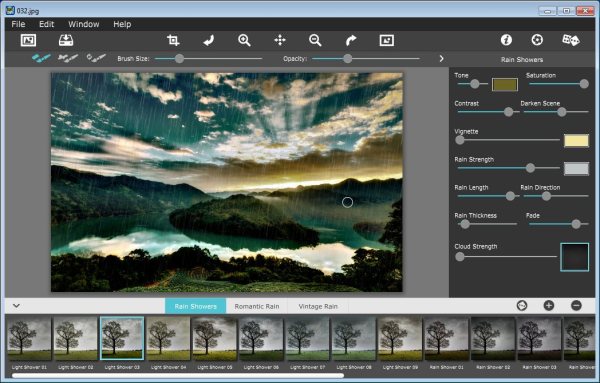Switch to the Romantic Rain tab
The width and height of the screenshot is (600, 383).
[x=257, y=306]
